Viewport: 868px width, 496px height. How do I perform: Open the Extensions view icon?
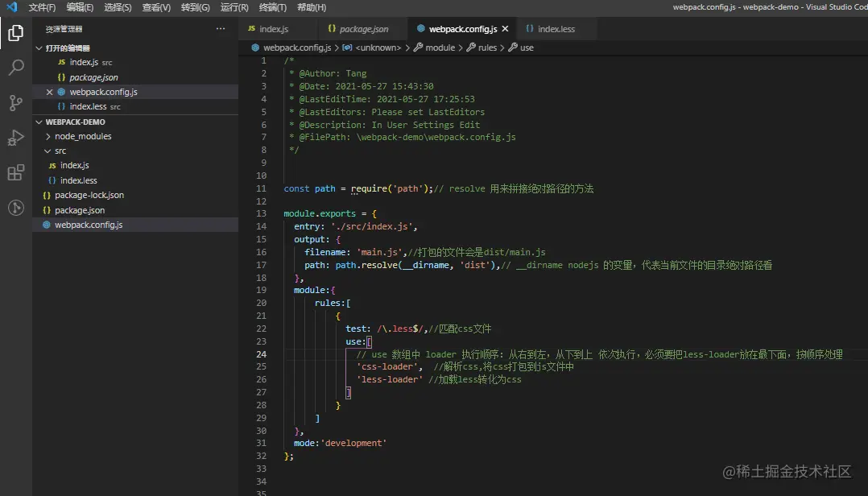15,172
